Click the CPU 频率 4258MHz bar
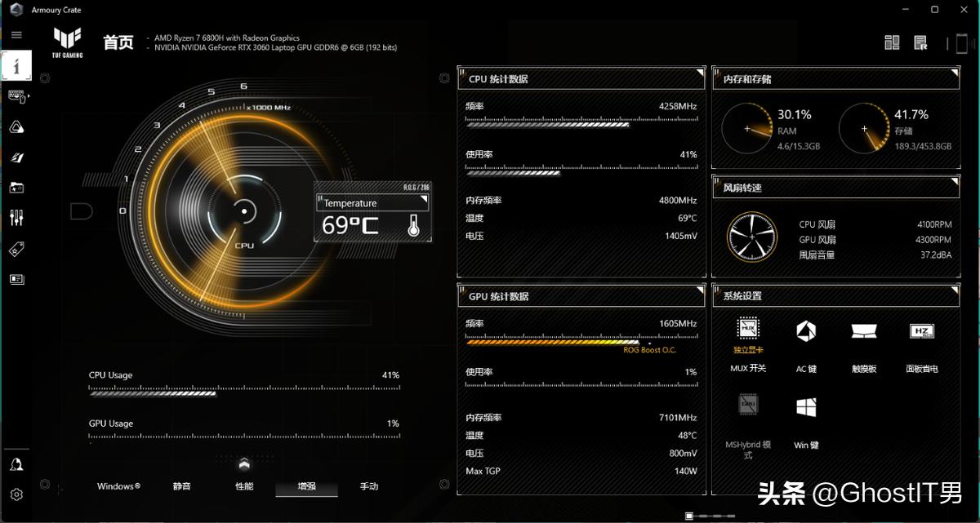Screen dimensions: 980x523 pyautogui.click(x=581, y=124)
